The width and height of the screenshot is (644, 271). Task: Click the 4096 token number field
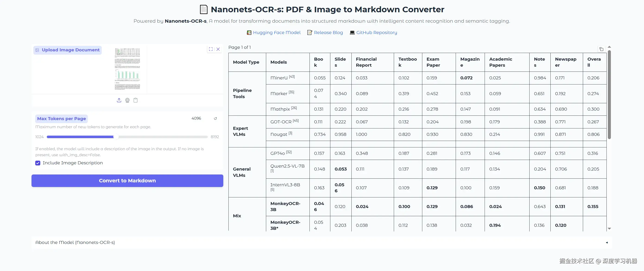[196, 118]
